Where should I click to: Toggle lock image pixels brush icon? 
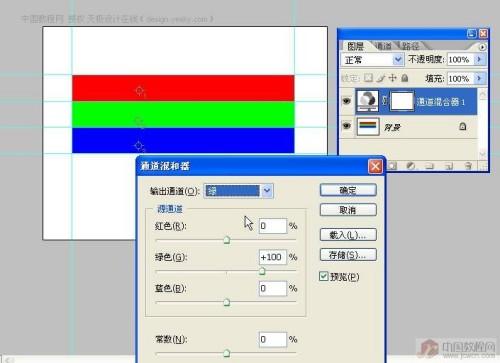click(380, 78)
